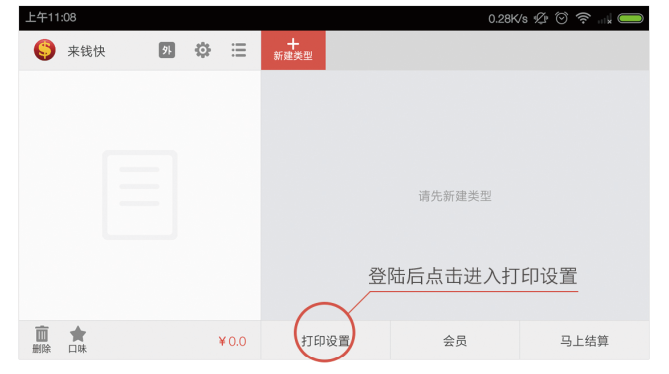Tap the muted sound status icon
669x374 pixels.
541,18
